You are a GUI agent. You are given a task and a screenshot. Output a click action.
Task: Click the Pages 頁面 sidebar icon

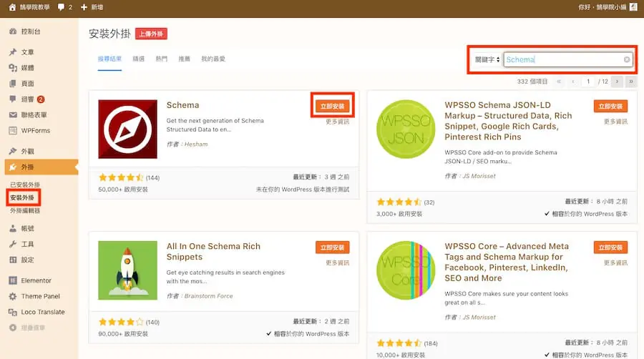tap(13, 83)
